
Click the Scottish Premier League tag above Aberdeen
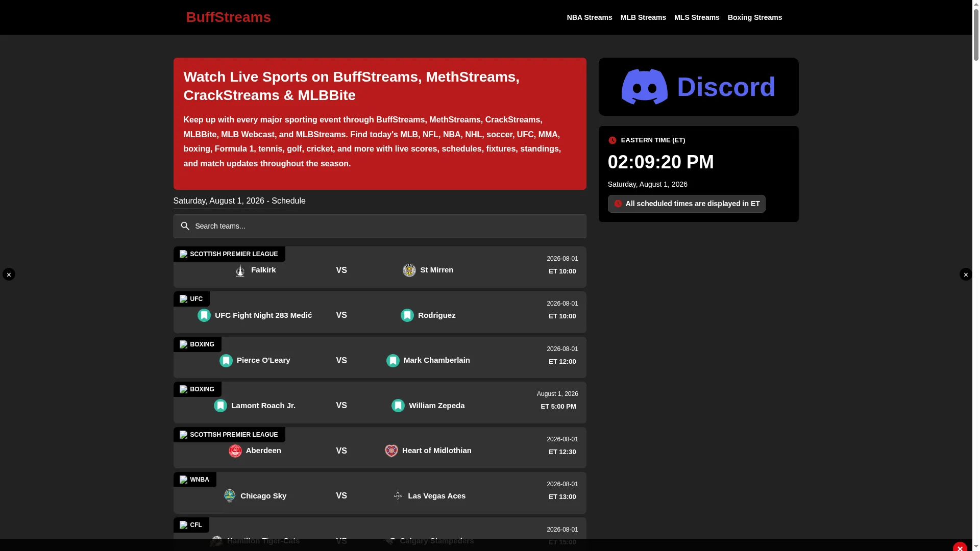[229, 435]
